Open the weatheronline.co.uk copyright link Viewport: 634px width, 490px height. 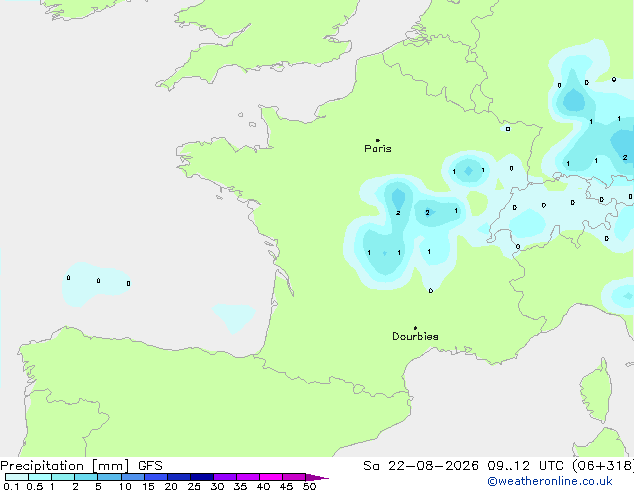(x=550, y=481)
